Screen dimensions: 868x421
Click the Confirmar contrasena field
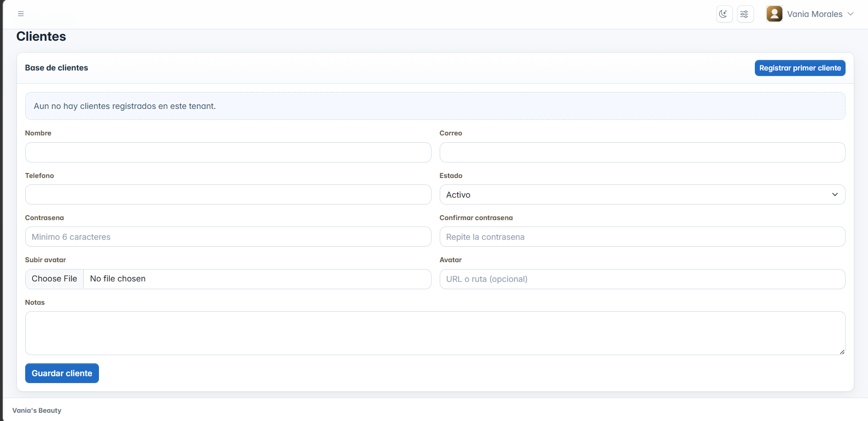642,237
